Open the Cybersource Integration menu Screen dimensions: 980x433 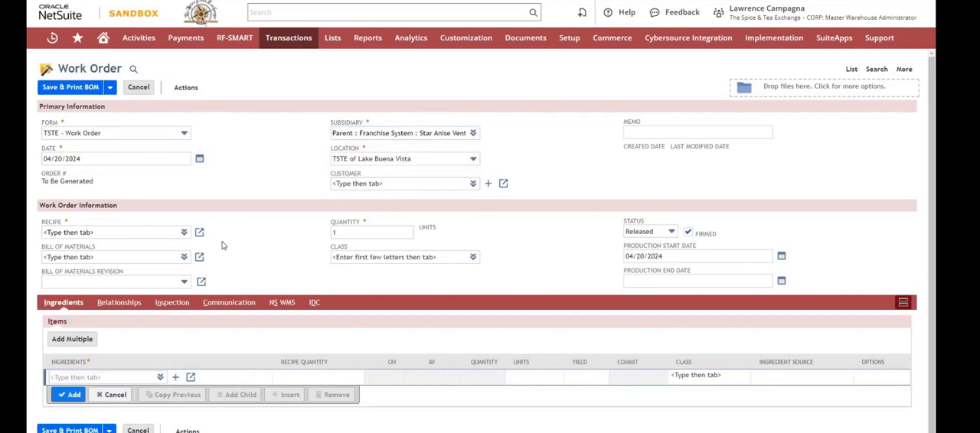(x=688, y=37)
